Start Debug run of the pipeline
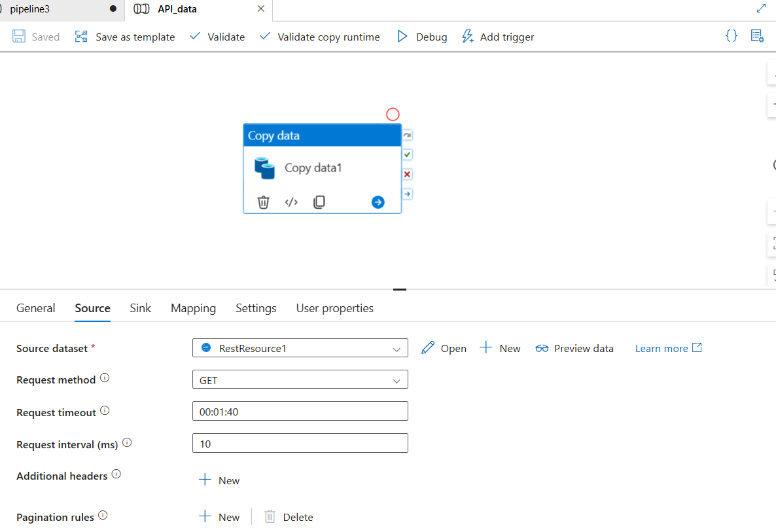Image resolution: width=776 pixels, height=532 pixels. point(422,37)
